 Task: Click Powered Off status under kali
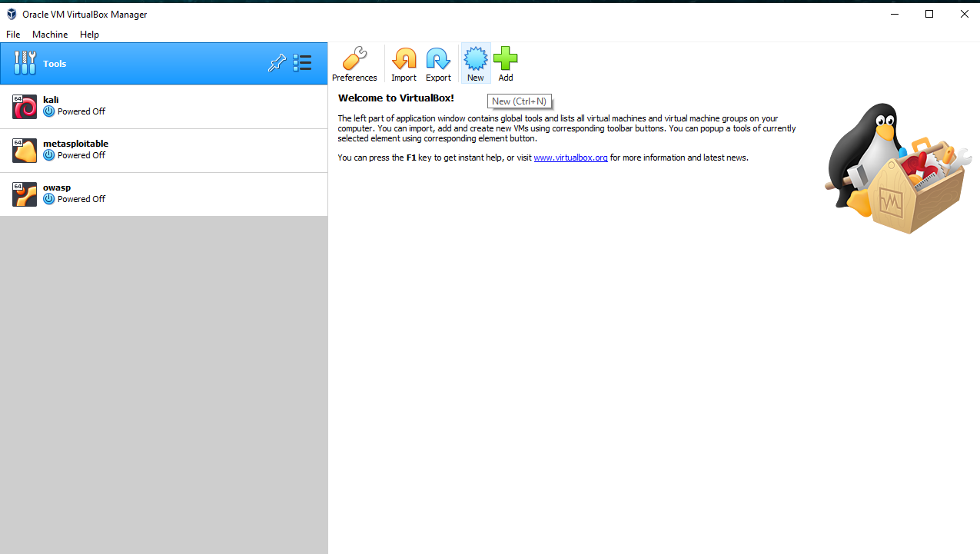click(81, 111)
